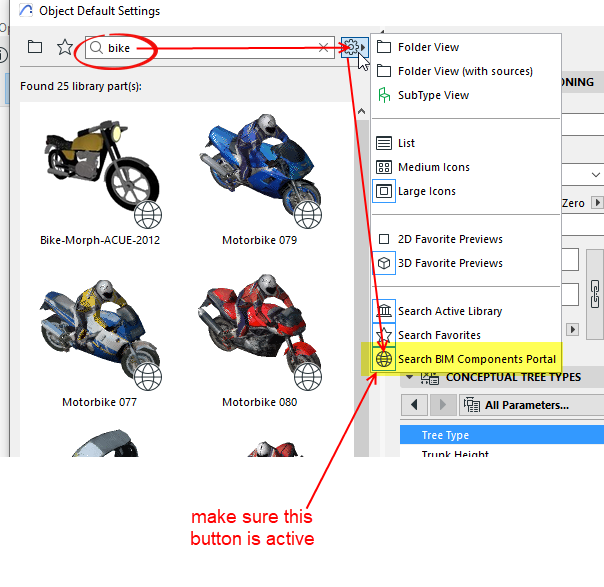Open the dropdown chevron above Zero
Viewport: 604px width, 587px height.
[596, 175]
